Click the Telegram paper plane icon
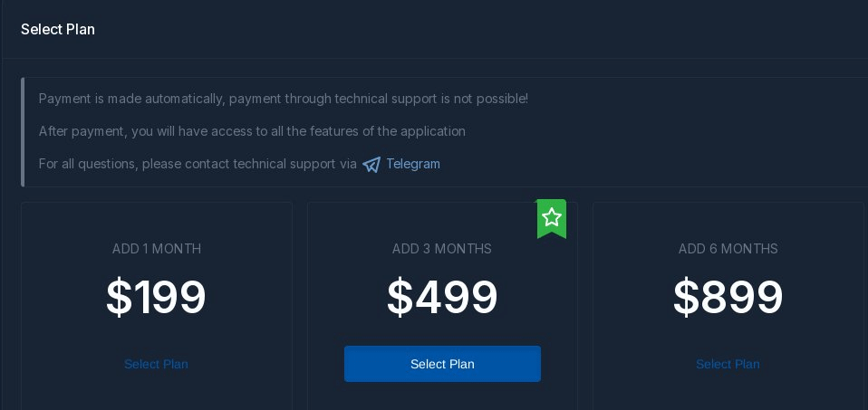The width and height of the screenshot is (868, 410). click(x=371, y=165)
